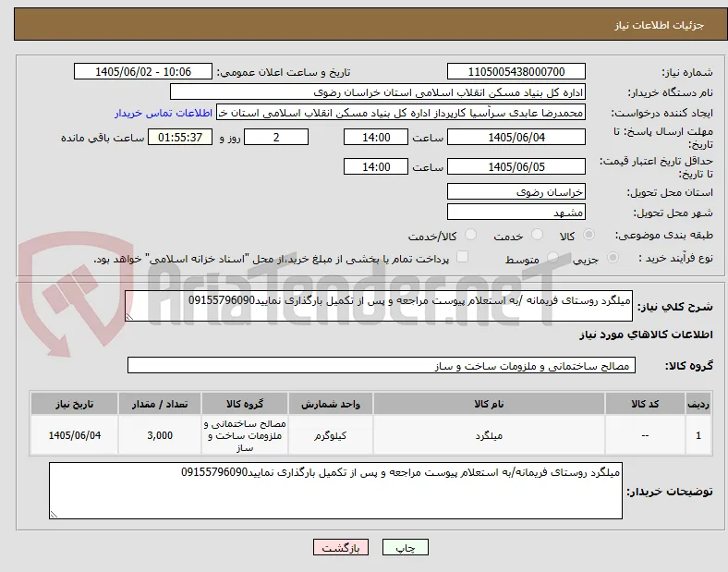Click the response deadline date 1405/06/04 field
728x572 pixels.
point(516,137)
